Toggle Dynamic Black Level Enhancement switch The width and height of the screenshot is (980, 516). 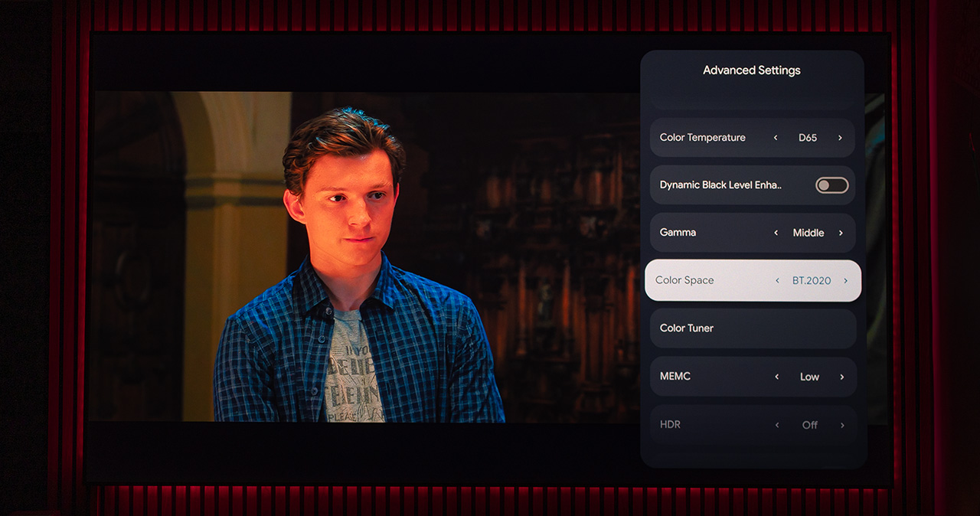[x=831, y=185]
